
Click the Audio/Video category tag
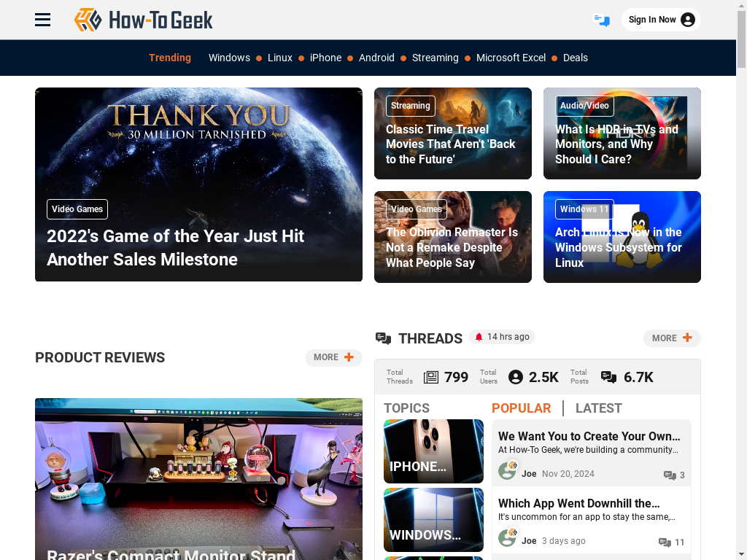(584, 106)
